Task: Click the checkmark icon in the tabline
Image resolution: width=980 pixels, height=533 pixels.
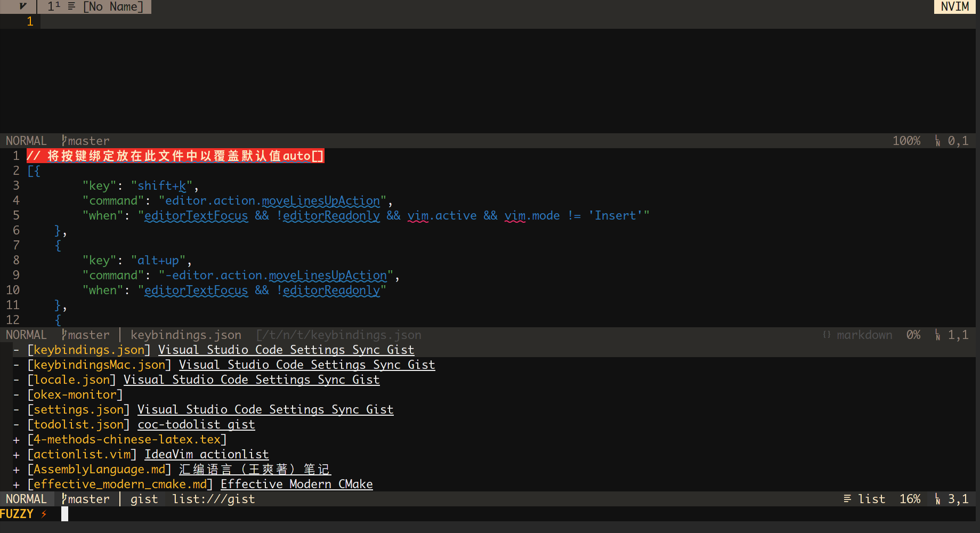Action: pos(22,6)
